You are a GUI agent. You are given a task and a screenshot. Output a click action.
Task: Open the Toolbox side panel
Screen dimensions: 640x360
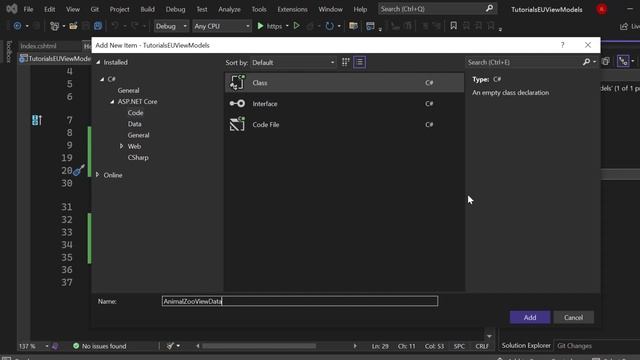click(x=9, y=52)
